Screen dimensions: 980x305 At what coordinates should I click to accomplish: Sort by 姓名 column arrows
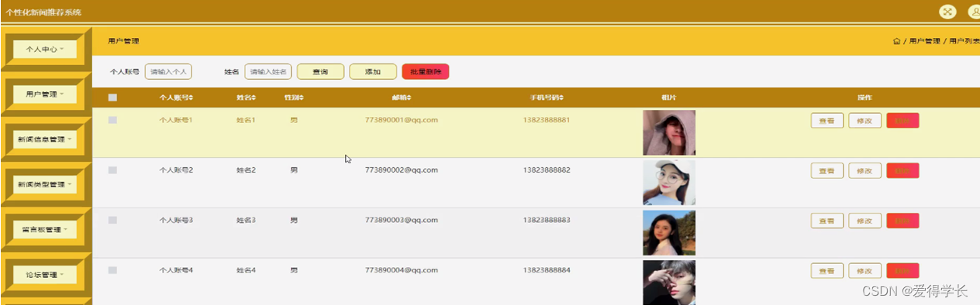click(x=254, y=98)
